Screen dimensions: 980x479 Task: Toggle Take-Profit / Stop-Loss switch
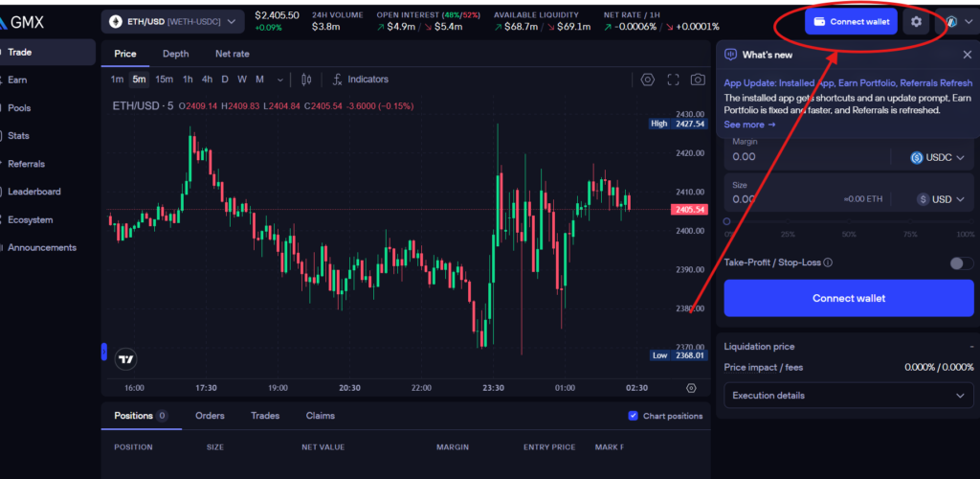(962, 263)
